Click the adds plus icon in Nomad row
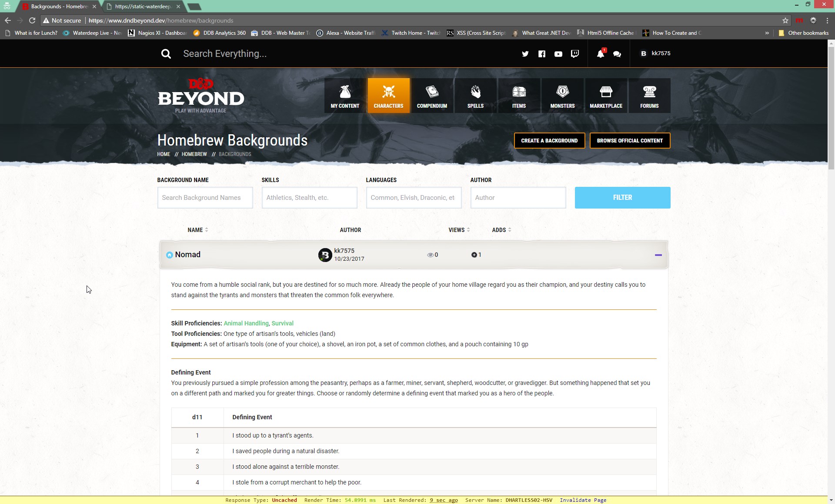 (474, 255)
